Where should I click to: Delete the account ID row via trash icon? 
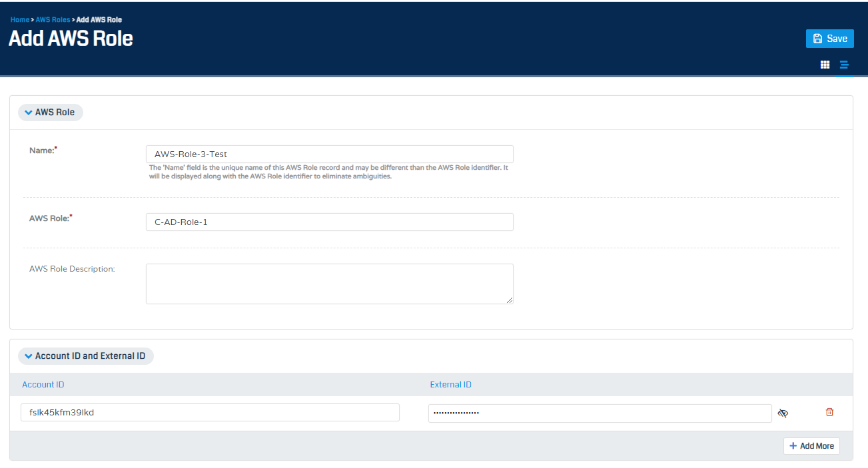(829, 412)
